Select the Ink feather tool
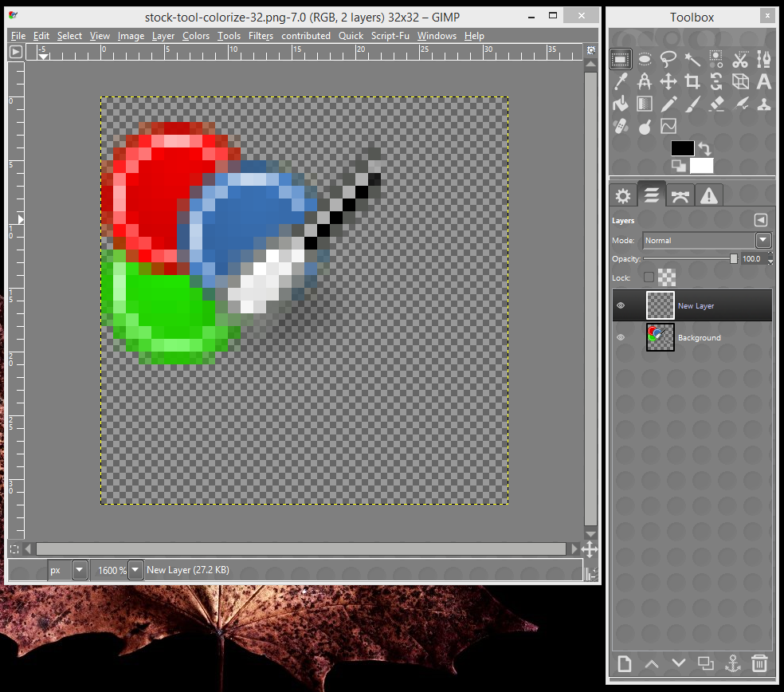 pos(740,104)
